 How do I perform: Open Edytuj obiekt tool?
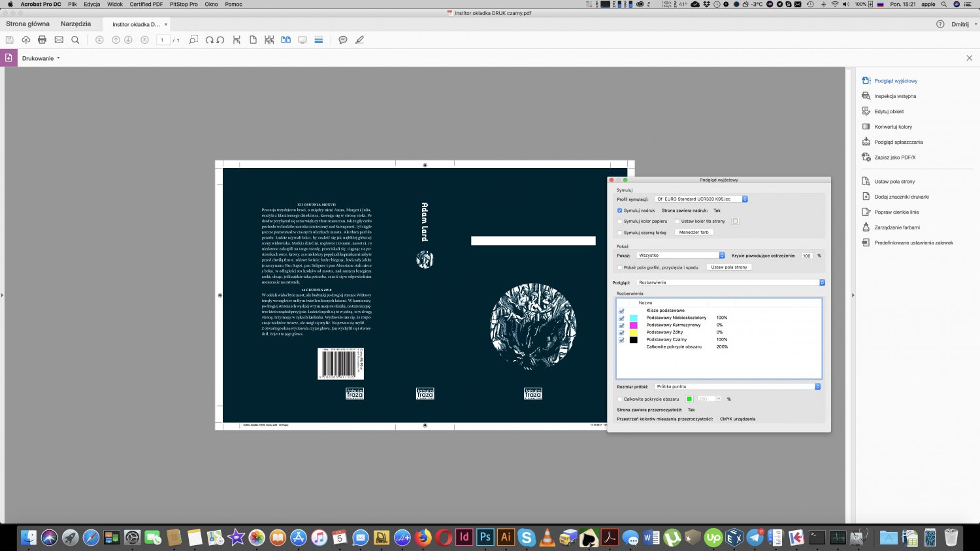pyautogui.click(x=883, y=111)
